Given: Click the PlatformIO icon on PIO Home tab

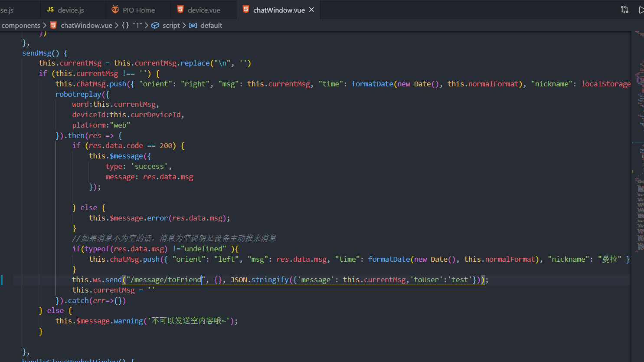Looking at the screenshot, I should [x=115, y=10].
